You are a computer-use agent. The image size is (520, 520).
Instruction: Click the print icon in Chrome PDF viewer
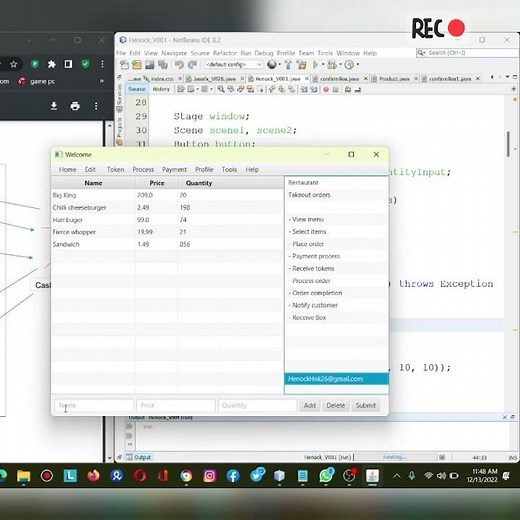point(75,106)
